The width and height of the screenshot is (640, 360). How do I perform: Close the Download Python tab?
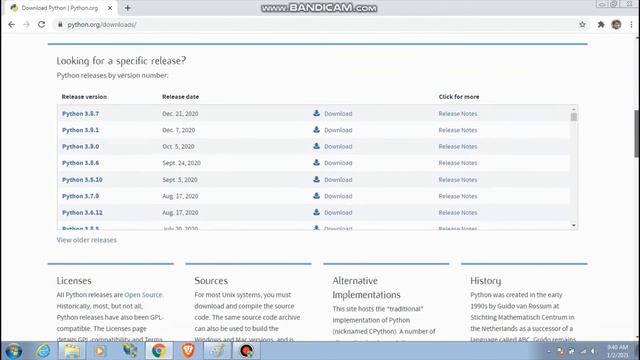[x=110, y=8]
